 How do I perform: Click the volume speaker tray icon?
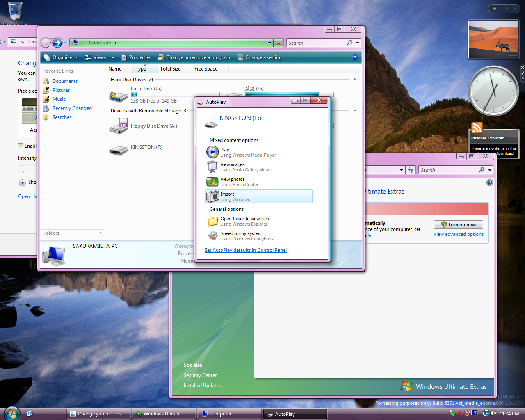(x=493, y=413)
